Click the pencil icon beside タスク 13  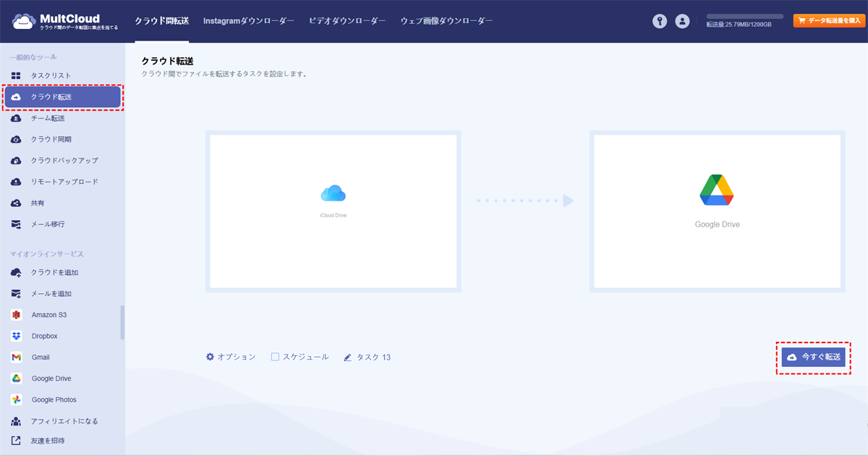(348, 358)
